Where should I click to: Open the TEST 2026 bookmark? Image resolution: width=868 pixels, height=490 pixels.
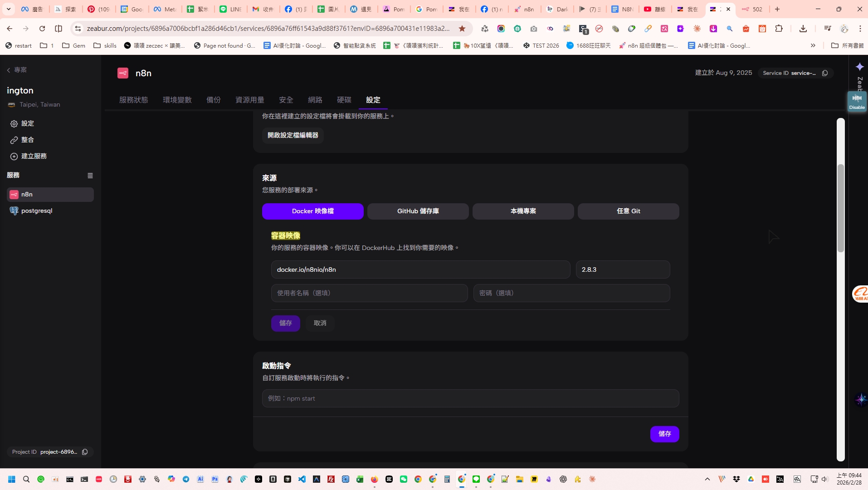tap(541, 45)
